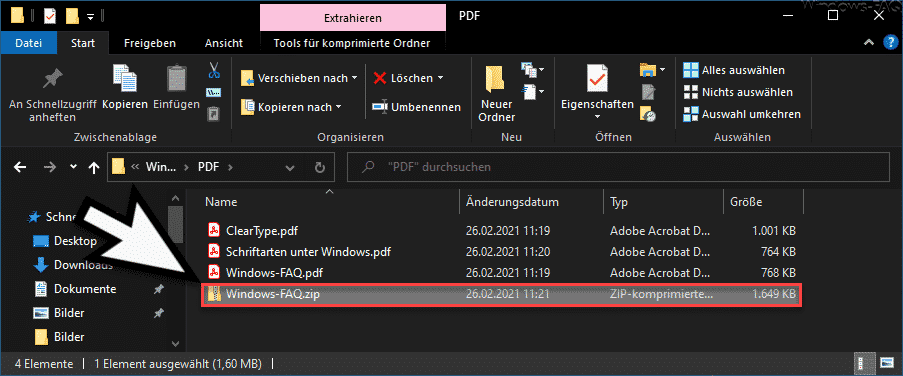This screenshot has height=376, width=903.
Task: Switch to the Ansicht tab
Action: (224, 43)
